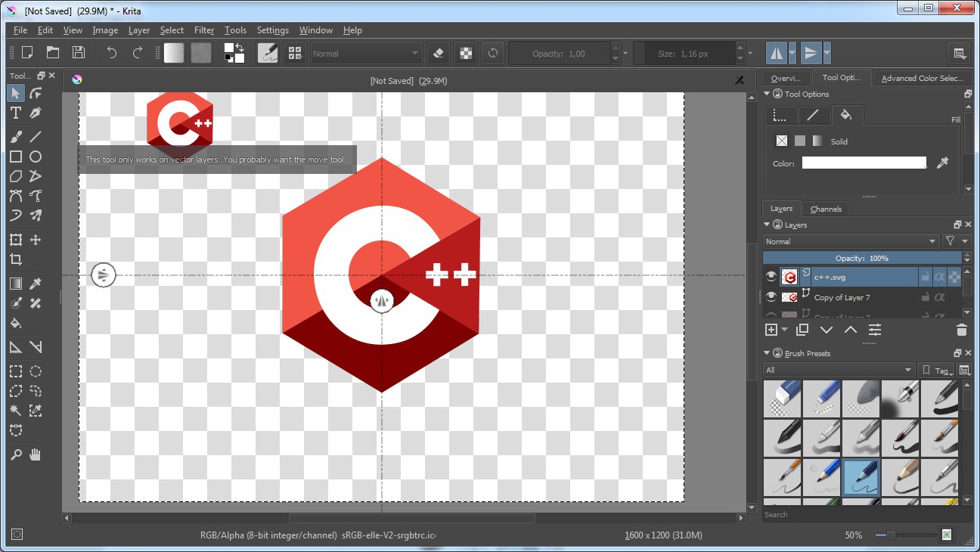Image resolution: width=980 pixels, height=552 pixels.
Task: Switch to the Channels tab
Action: (x=826, y=209)
